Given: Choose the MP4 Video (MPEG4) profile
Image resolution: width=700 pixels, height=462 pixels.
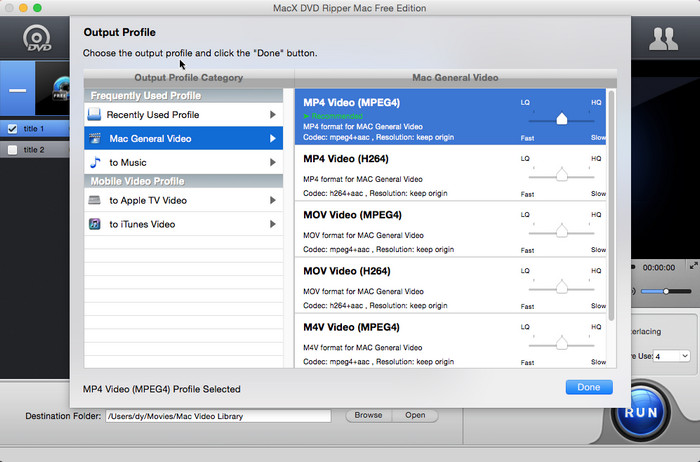Looking at the screenshot, I should click(x=450, y=117).
